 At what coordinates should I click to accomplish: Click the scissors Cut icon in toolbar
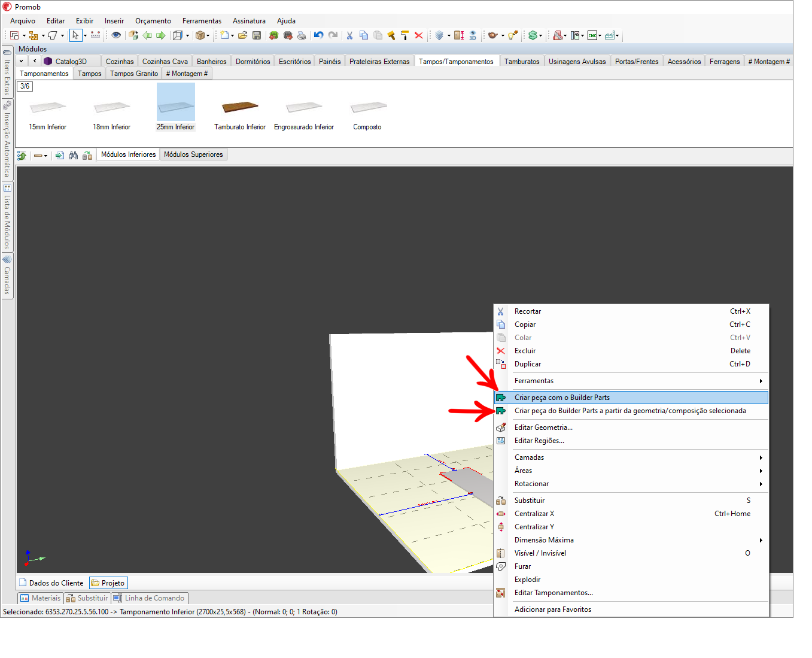[x=349, y=35]
